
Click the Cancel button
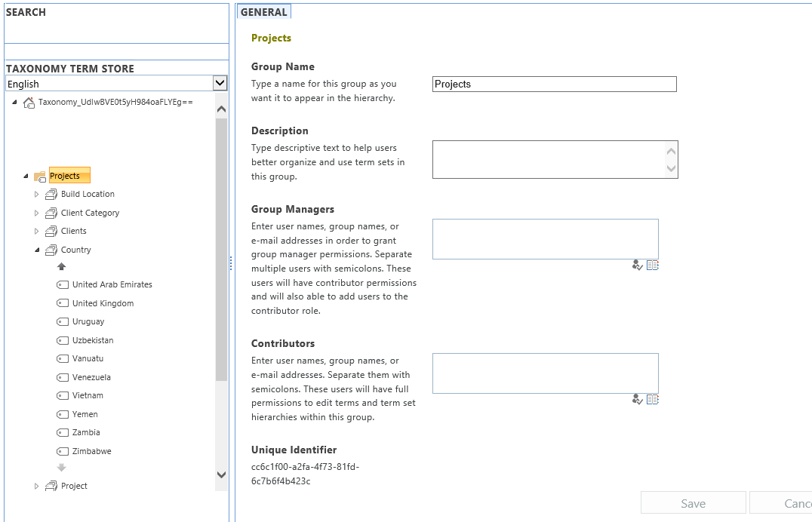point(781,503)
